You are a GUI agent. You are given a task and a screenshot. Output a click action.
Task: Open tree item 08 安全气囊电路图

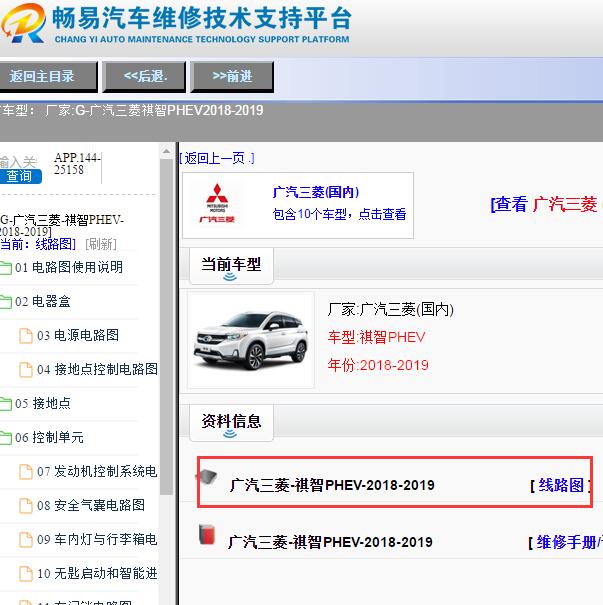pos(91,505)
